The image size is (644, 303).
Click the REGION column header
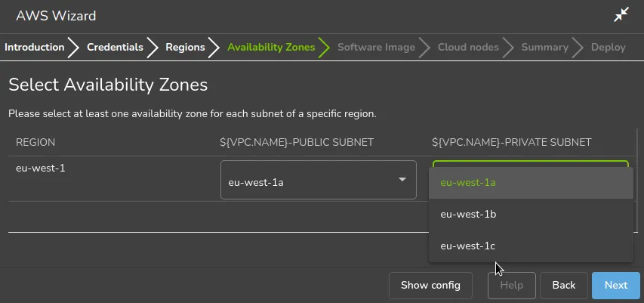tap(35, 142)
